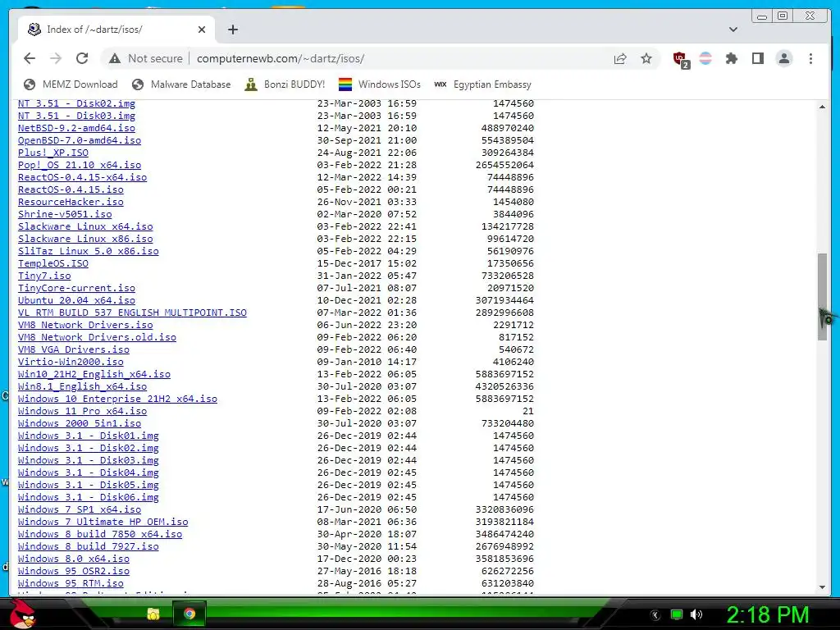Viewport: 840px width, 630px height.
Task: Download Win10_21H2_English_x64.iso
Action: (x=94, y=374)
